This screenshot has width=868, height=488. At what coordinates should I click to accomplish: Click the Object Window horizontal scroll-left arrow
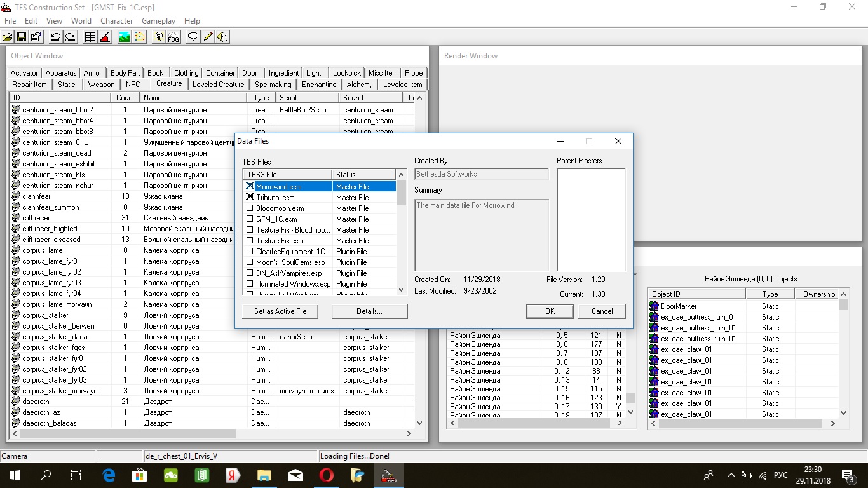15,434
